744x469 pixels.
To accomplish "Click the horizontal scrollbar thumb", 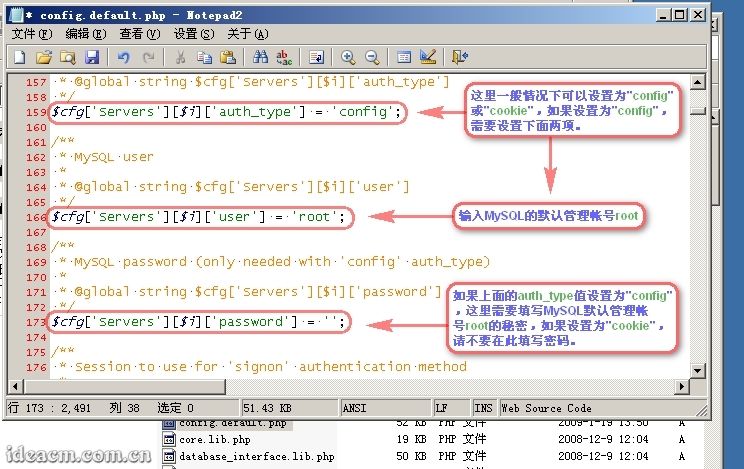I will [124, 386].
